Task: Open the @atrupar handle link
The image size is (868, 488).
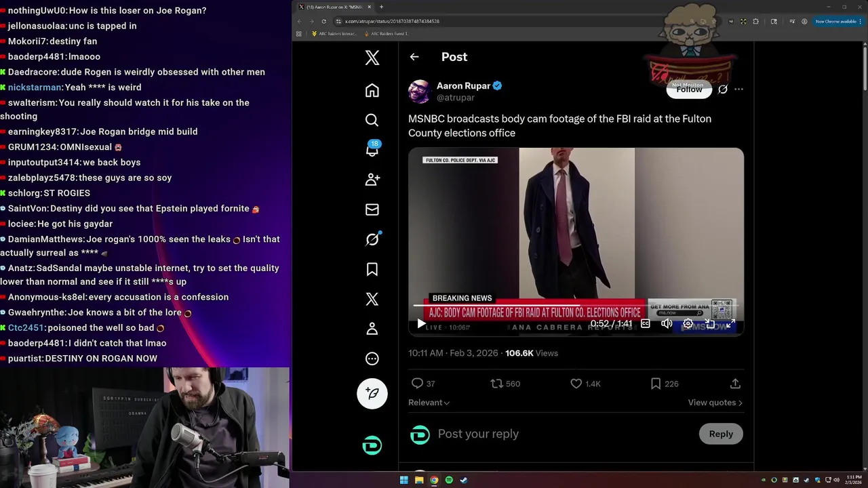Action: (x=456, y=98)
